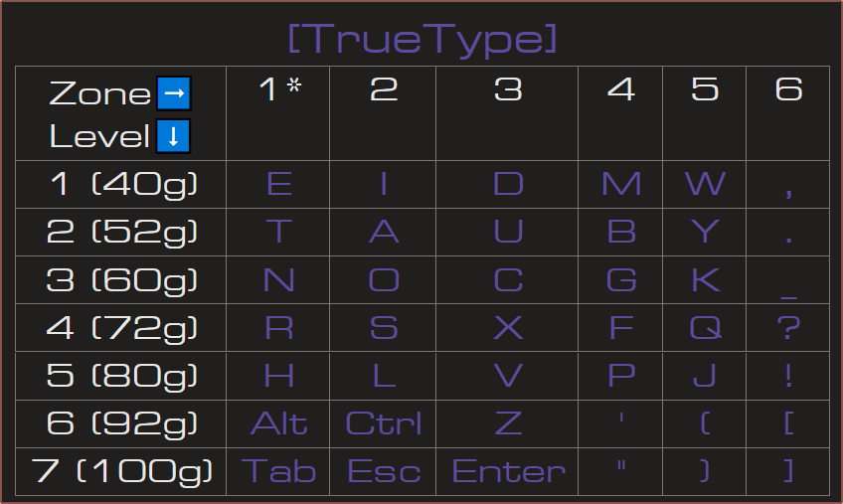Select the Zone 1* column header

(278, 113)
